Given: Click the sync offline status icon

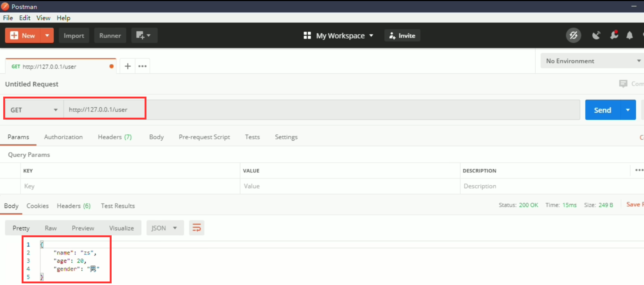Looking at the screenshot, I should tap(573, 35).
